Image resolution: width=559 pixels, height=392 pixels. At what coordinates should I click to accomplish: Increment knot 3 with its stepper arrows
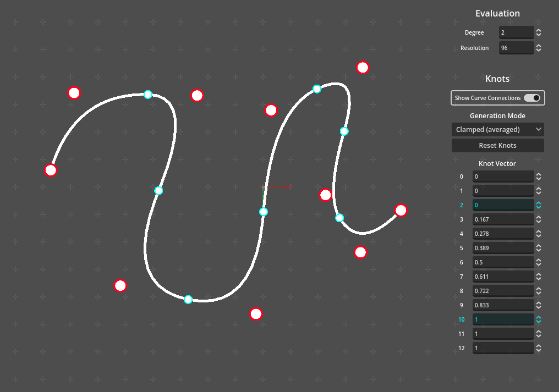coord(538,219)
